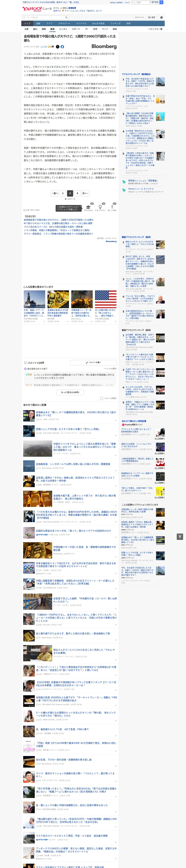Open the トピックス一覧 link

click(x=155, y=29)
